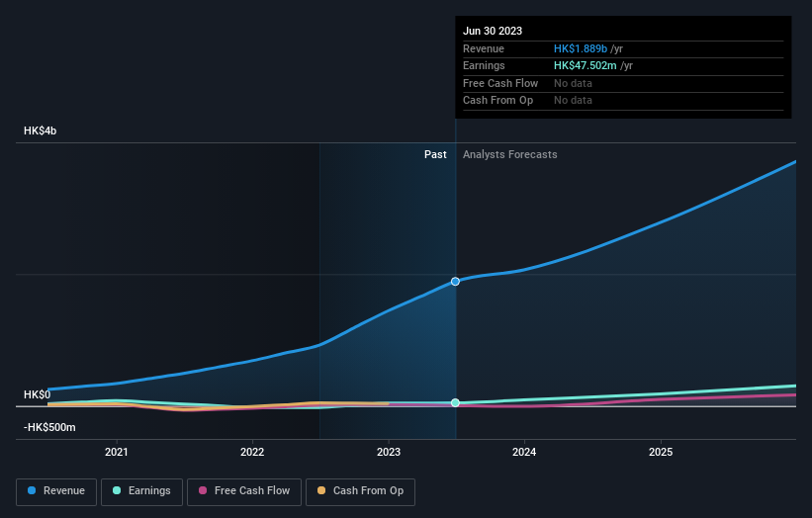Click the HK$47.502m earnings value
The width and height of the screenshot is (812, 518).
(x=586, y=65)
